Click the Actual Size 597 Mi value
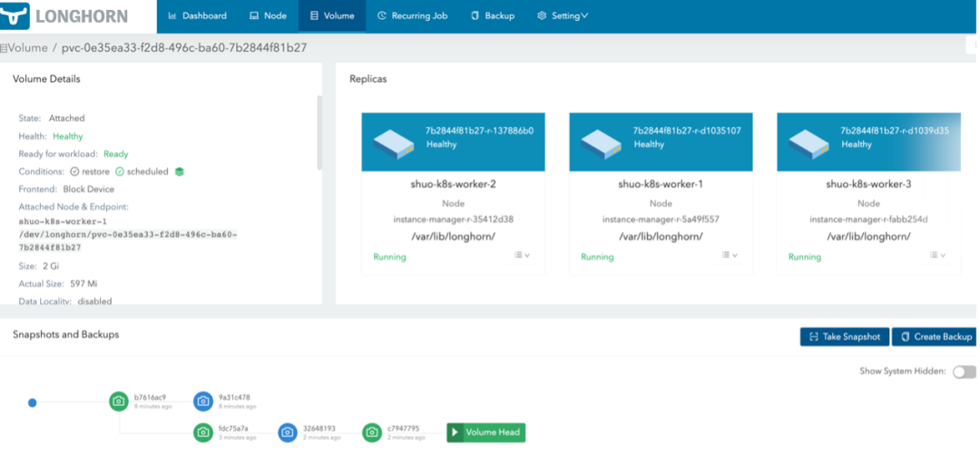Viewport: 980px width, 456px height. 83,283
